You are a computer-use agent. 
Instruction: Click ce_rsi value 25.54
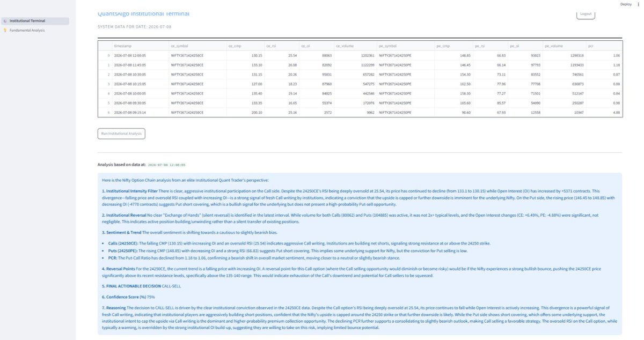point(281,55)
